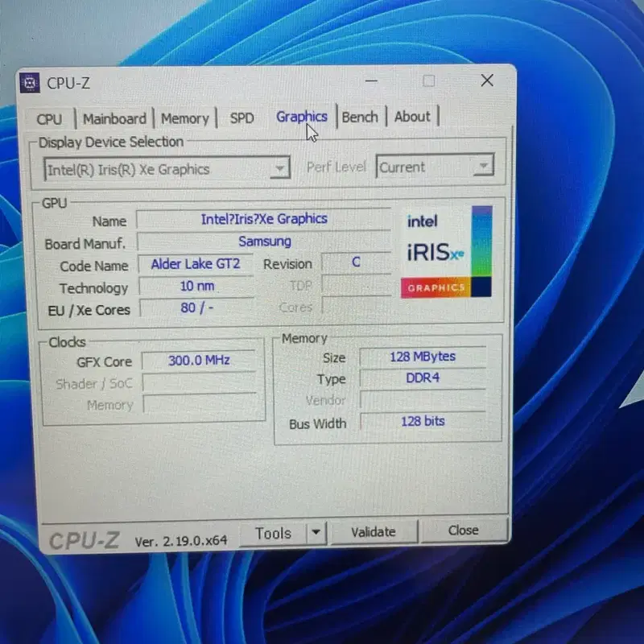
Task: Click the 'Perf Level' label
Action: pyautogui.click(x=336, y=167)
